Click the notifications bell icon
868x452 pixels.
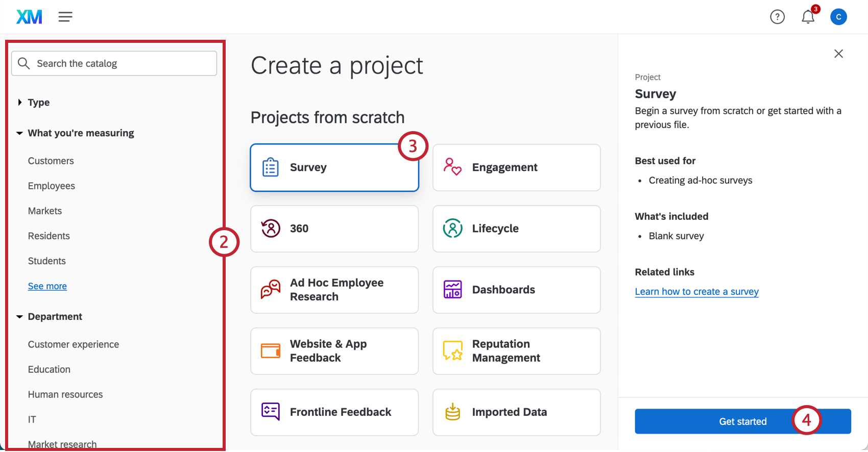808,17
